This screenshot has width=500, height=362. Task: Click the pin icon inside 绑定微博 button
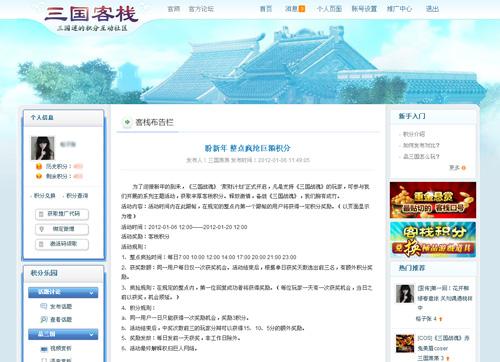pos(41,229)
